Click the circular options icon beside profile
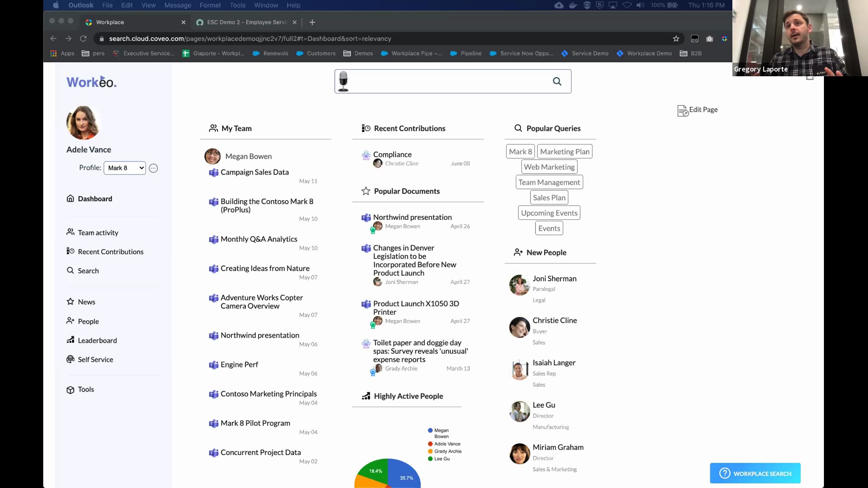 point(153,168)
